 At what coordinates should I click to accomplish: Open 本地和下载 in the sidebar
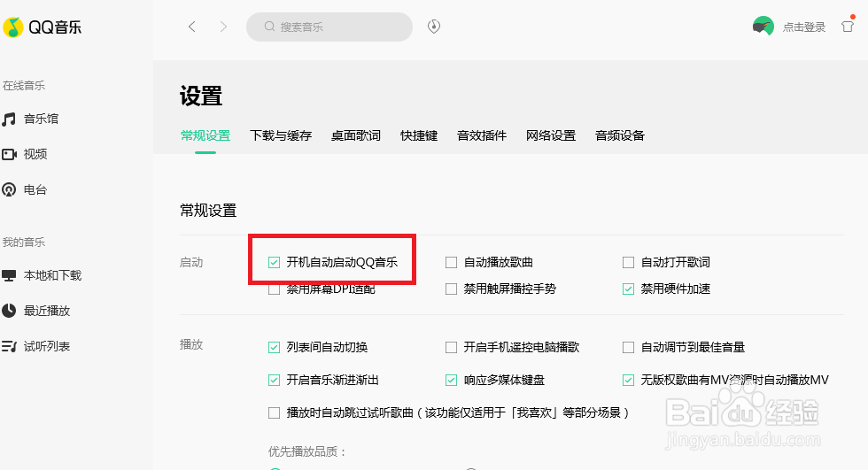[51, 275]
